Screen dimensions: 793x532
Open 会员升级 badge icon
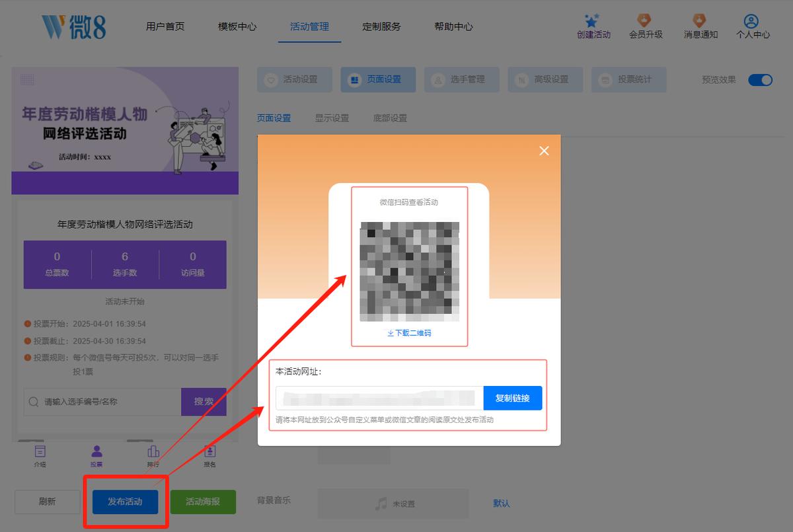tap(645, 21)
